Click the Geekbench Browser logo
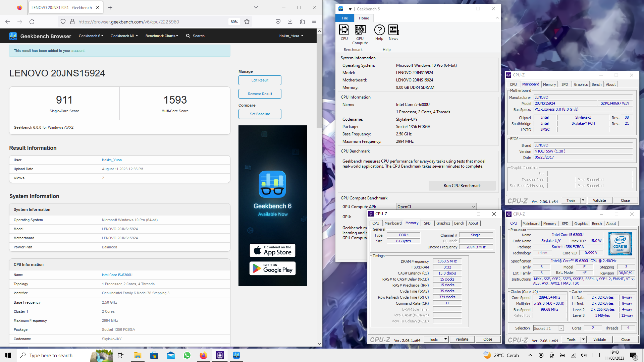 pyautogui.click(x=40, y=36)
